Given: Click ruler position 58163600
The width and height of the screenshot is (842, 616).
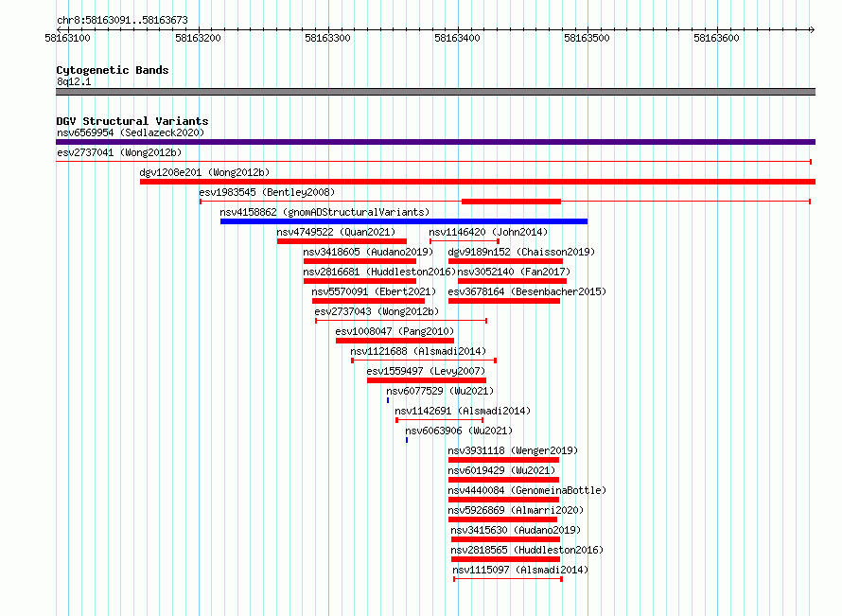Looking at the screenshot, I should (x=716, y=38).
